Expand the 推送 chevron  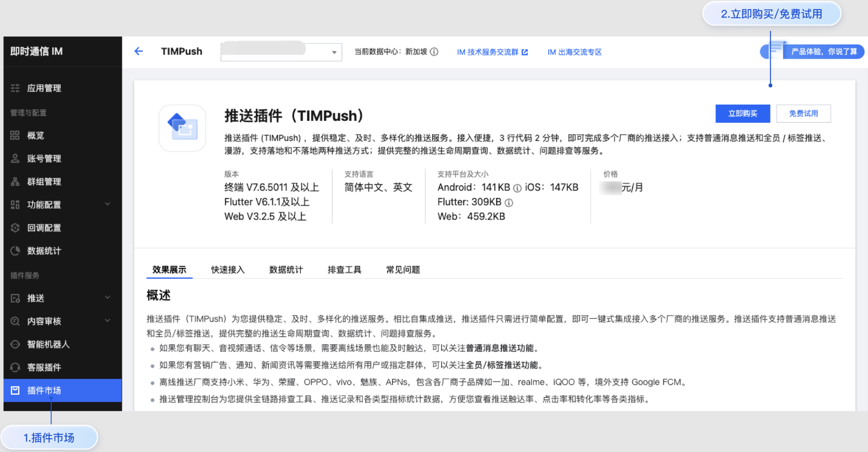tap(107, 297)
